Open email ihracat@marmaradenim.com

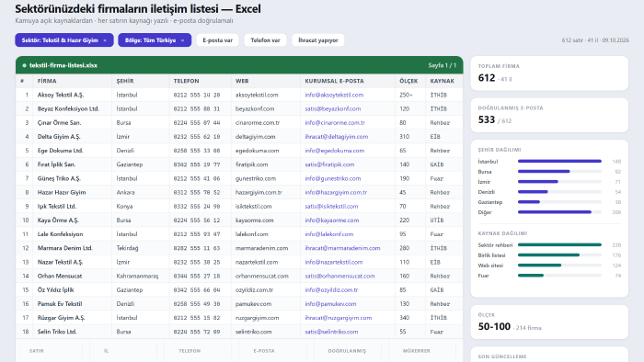[x=342, y=248]
